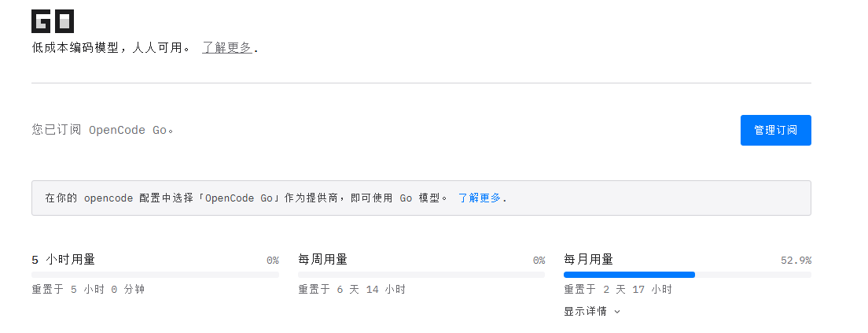Select the 每周用量 heading

[322, 259]
